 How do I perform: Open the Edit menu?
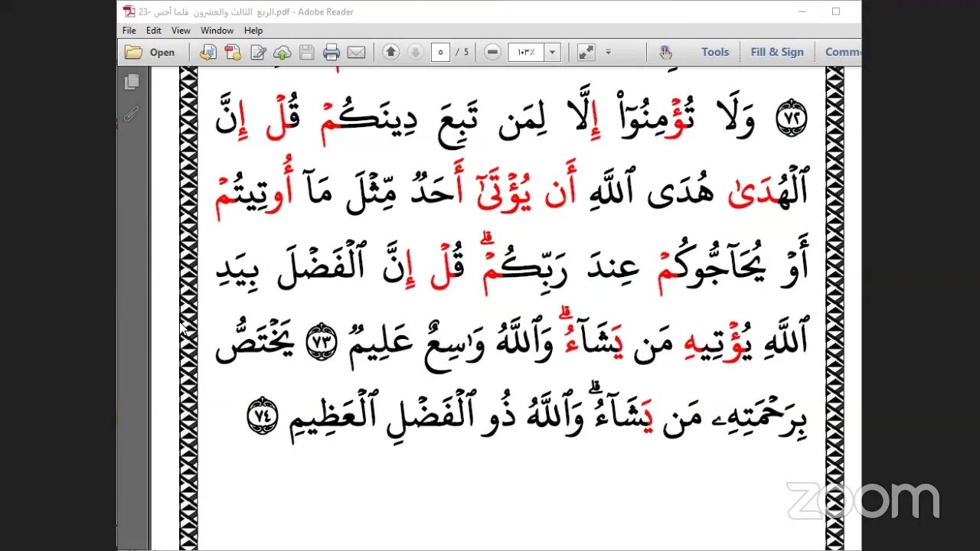(x=154, y=31)
